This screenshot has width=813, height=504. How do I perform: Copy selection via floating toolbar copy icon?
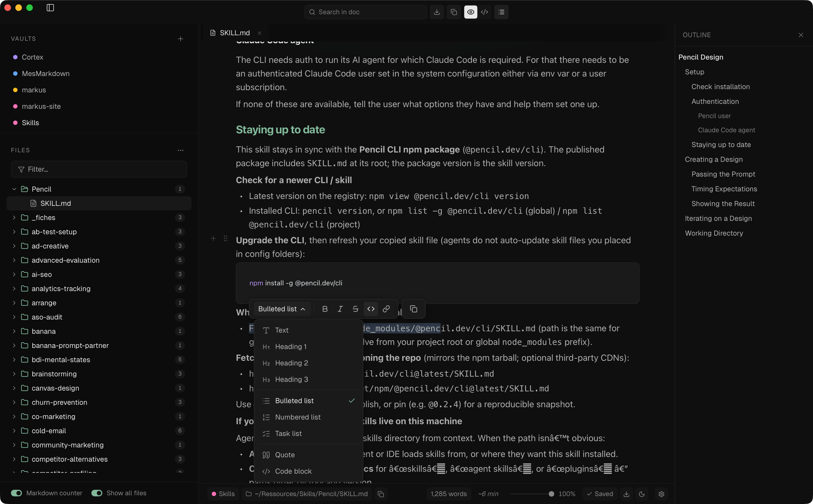pyautogui.click(x=414, y=309)
